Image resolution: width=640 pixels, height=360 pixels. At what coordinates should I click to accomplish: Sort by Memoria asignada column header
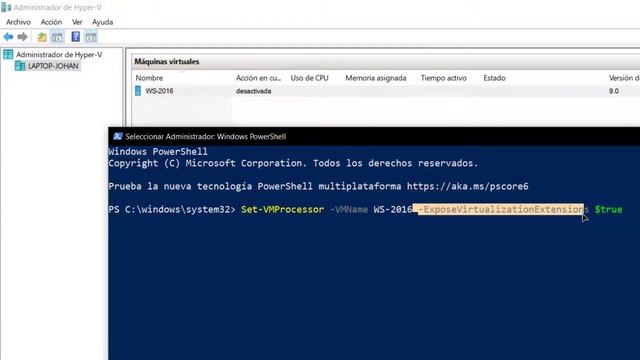[x=376, y=78]
